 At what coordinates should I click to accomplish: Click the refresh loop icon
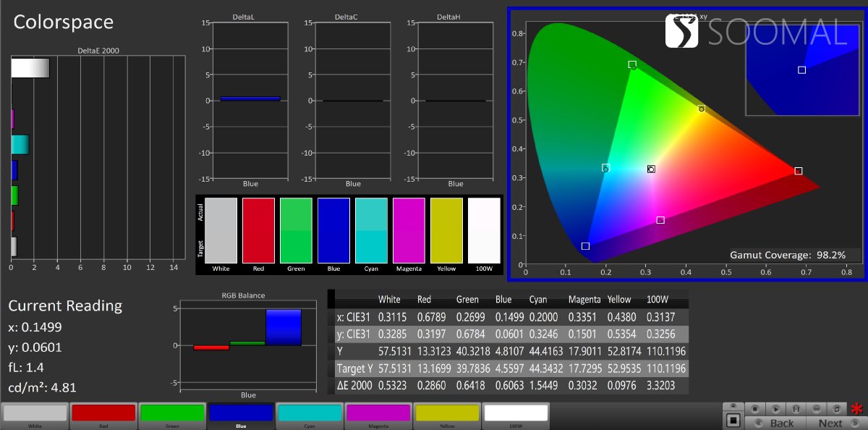pyautogui.click(x=837, y=409)
